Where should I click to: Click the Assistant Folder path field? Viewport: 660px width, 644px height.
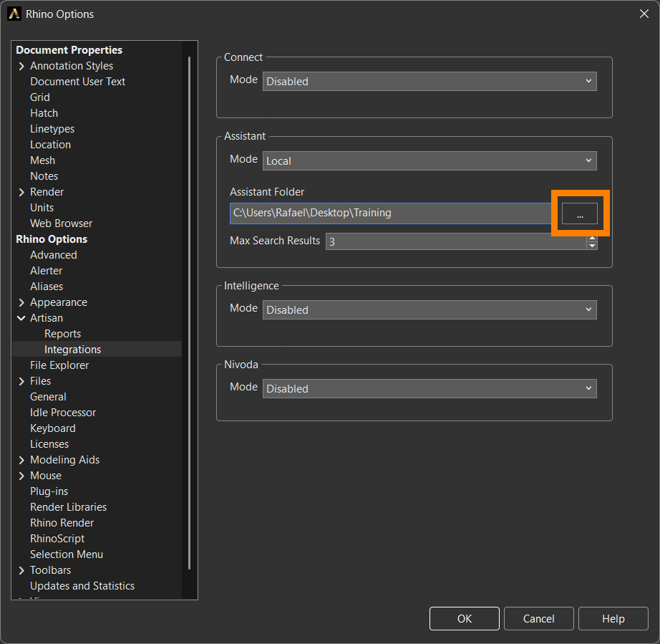click(392, 213)
